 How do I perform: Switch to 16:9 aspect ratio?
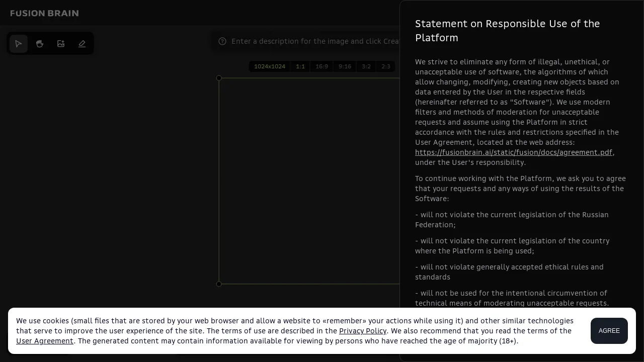click(321, 66)
